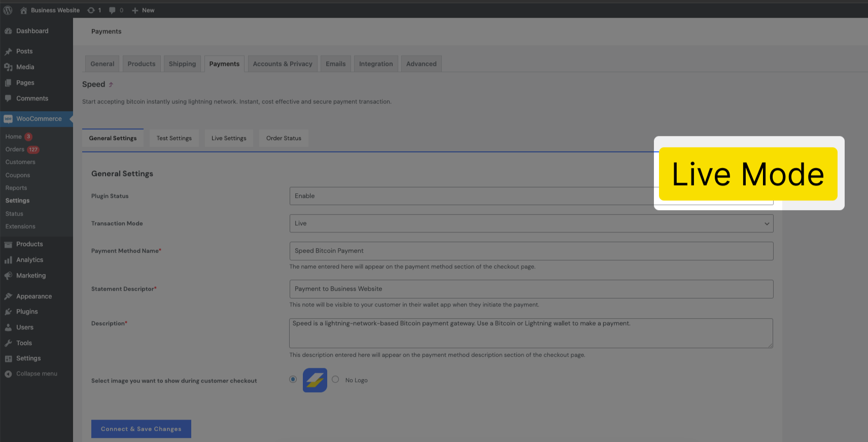Image resolution: width=868 pixels, height=442 pixels.
Task: Open the Coupons submenu link
Action: coord(18,175)
